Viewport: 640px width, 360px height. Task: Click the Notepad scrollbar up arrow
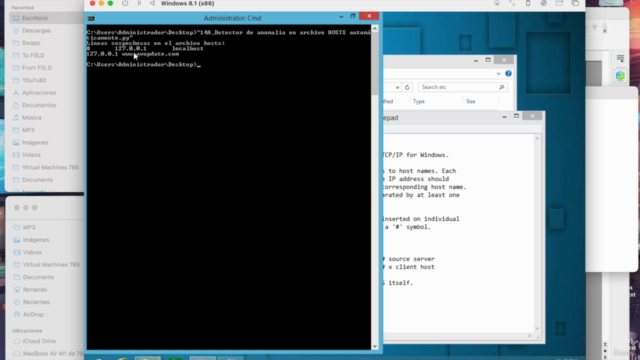[x=537, y=139]
